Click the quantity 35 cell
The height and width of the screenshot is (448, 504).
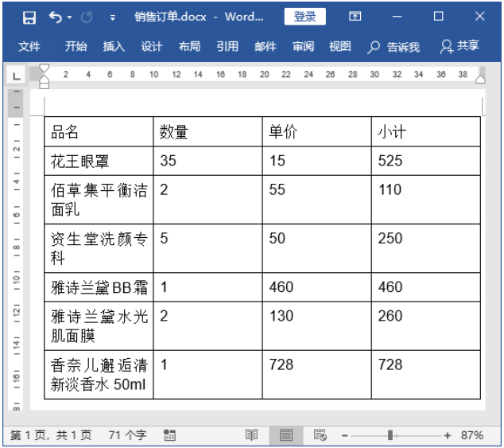207,161
